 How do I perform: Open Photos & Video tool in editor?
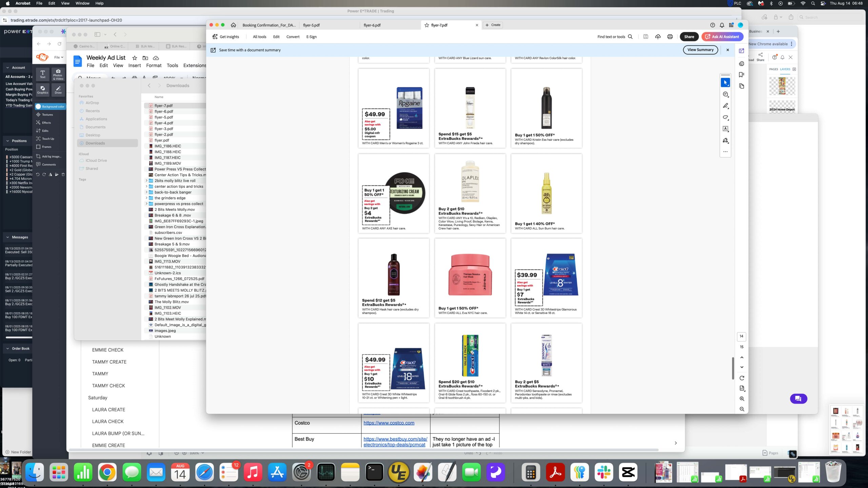click(x=58, y=74)
